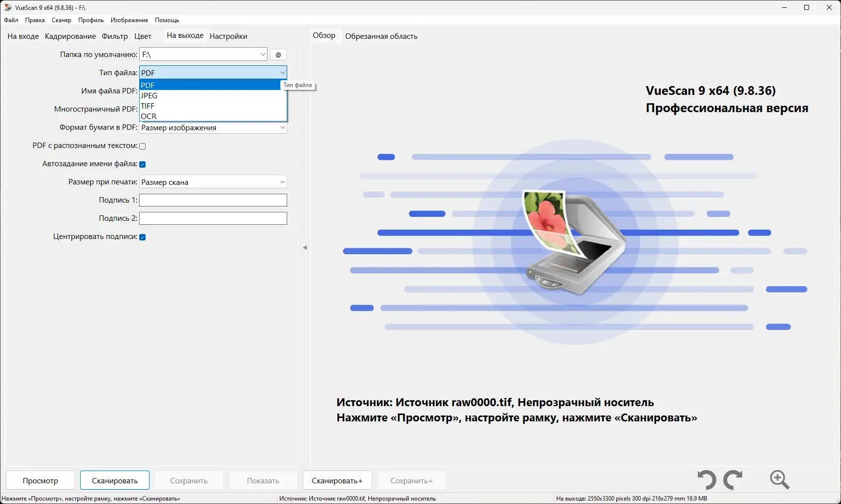Open the 'Размер при печати' dropdown
841x504 pixels.
[282, 182]
